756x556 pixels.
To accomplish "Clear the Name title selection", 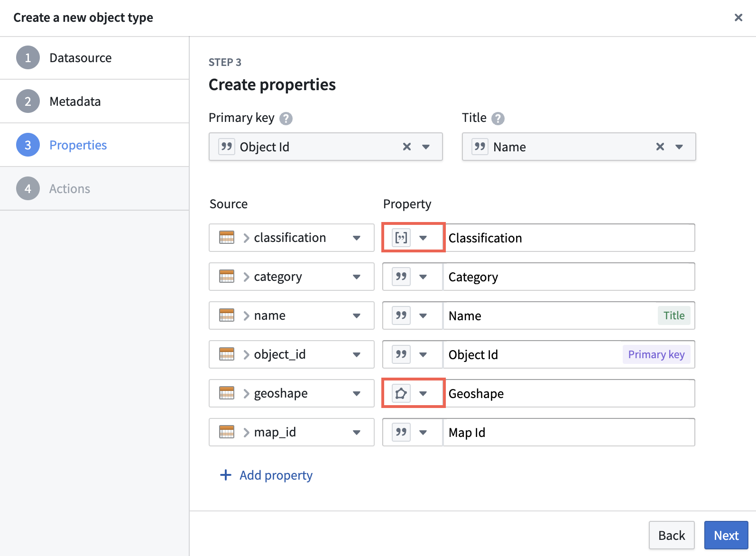I will (660, 147).
